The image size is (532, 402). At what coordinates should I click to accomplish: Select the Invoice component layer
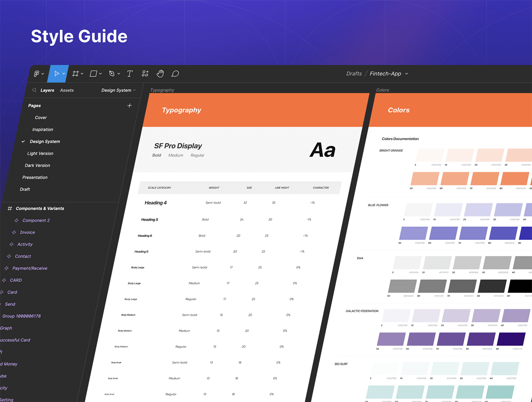pos(27,232)
